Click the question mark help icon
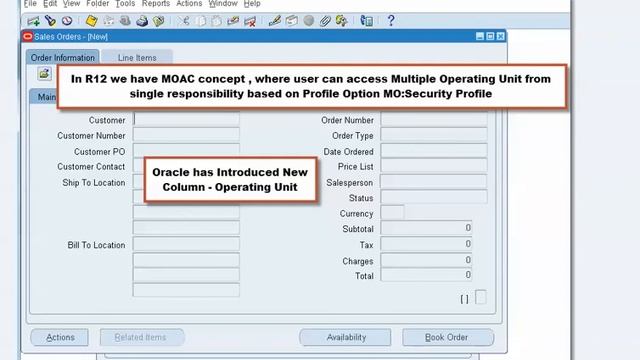 (x=391, y=20)
